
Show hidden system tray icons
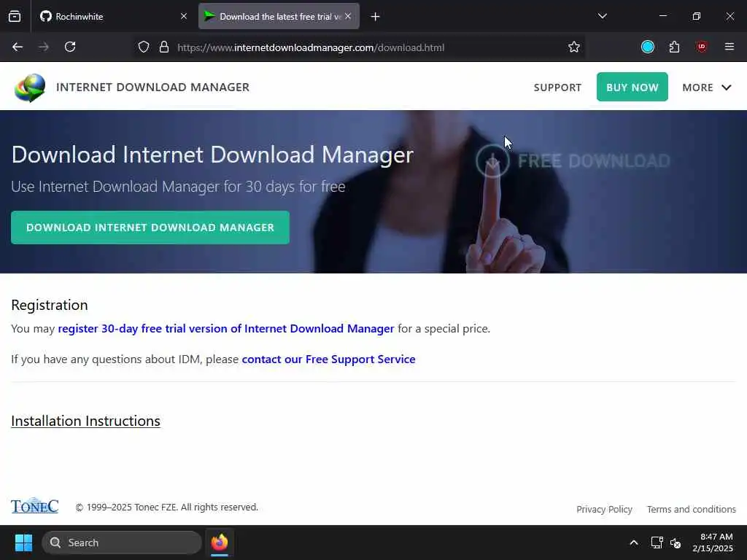pyautogui.click(x=634, y=542)
